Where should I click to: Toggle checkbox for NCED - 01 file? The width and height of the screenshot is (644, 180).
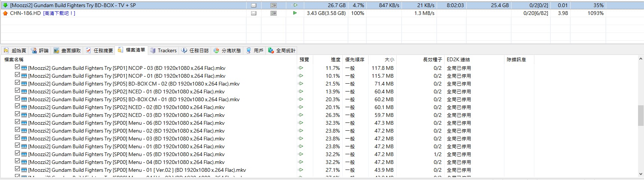click(x=17, y=90)
